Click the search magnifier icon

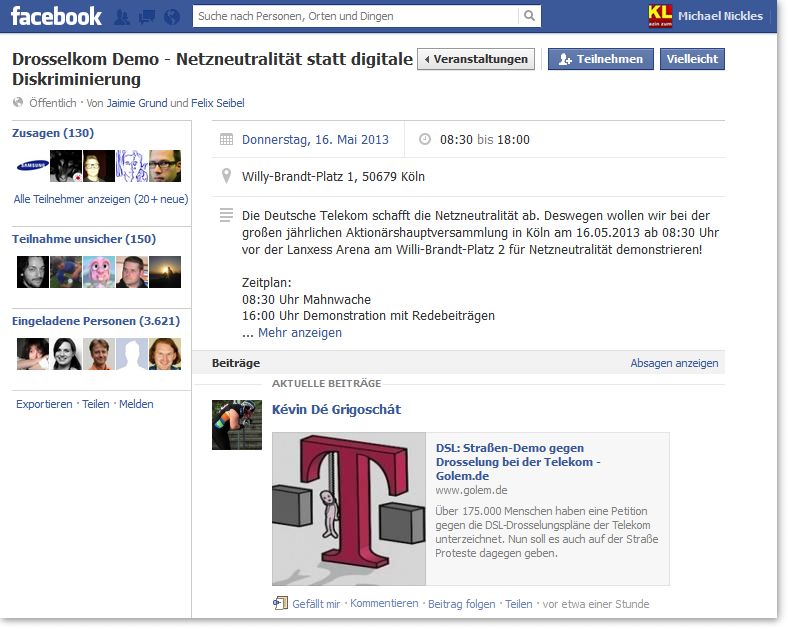[529, 16]
